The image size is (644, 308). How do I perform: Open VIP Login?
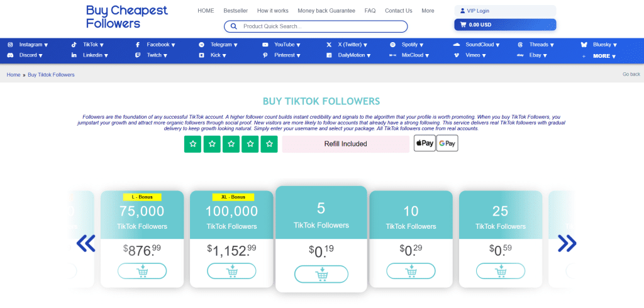[x=505, y=11]
